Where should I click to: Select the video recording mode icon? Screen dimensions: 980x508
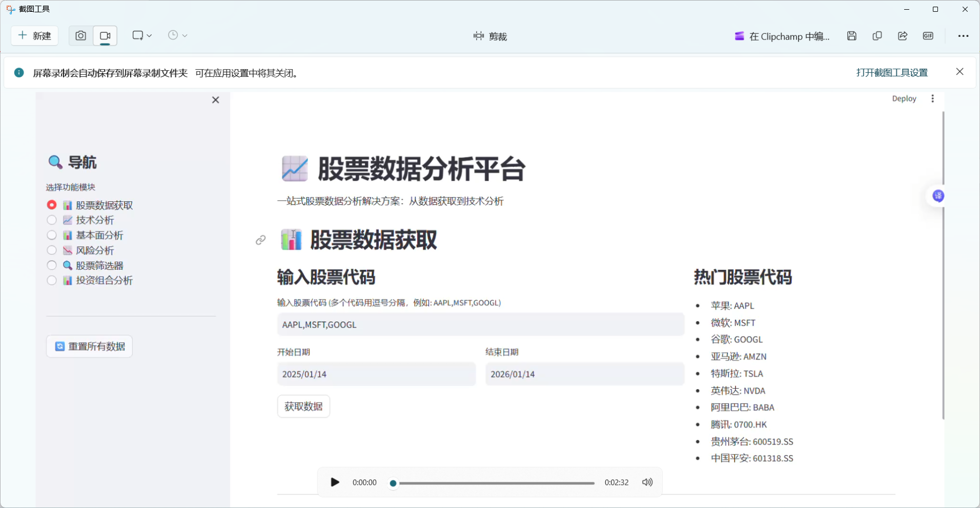pos(105,35)
